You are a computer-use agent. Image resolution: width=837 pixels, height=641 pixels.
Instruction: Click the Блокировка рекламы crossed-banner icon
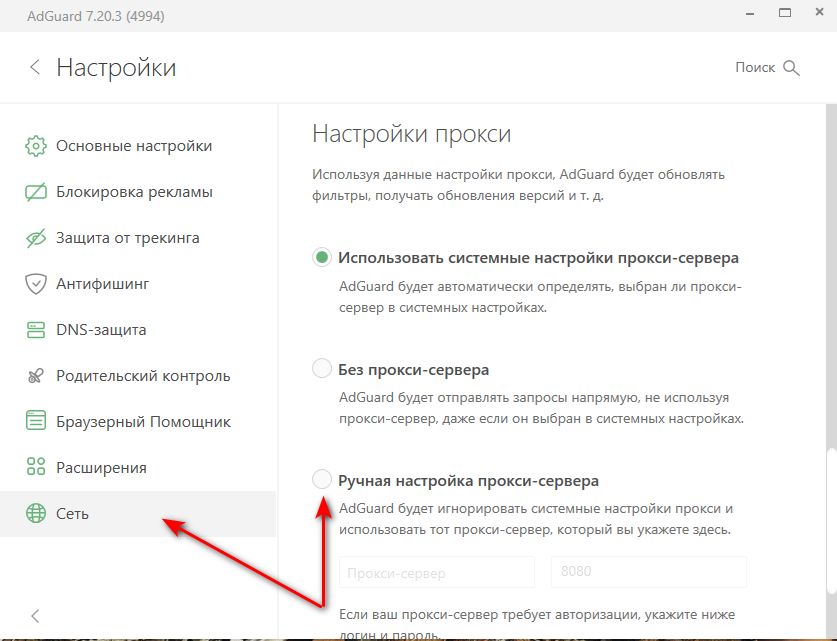point(36,192)
